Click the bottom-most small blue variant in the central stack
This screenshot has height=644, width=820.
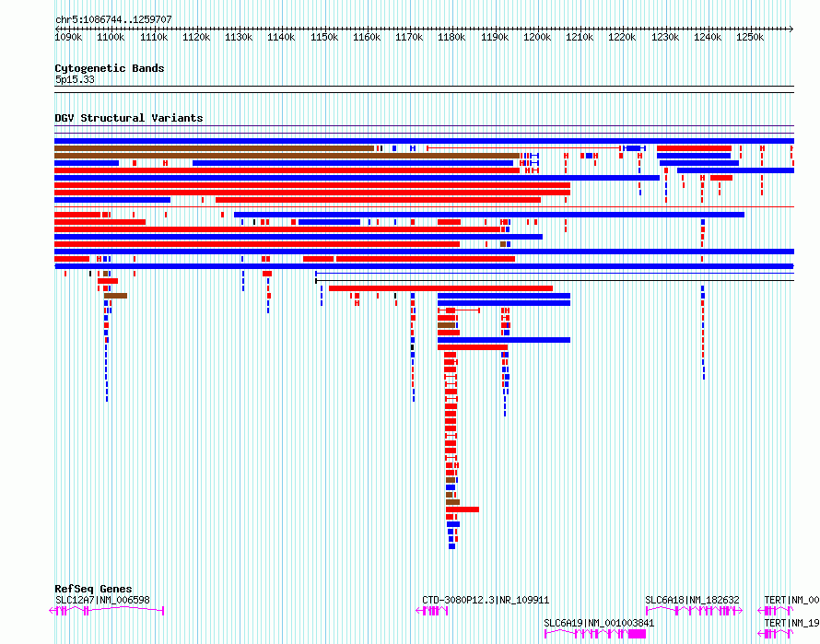tap(451, 546)
